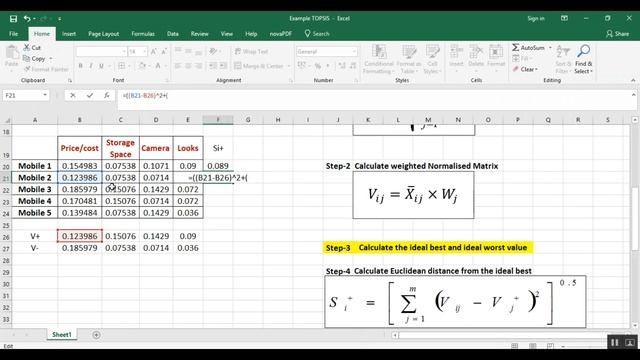Switch to the Insert tab
This screenshot has width=640, height=360.
69,34
